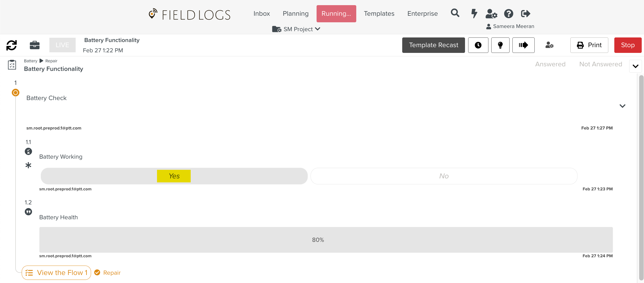Open the SM Project dropdown
This screenshot has height=283, width=644.
tap(297, 29)
